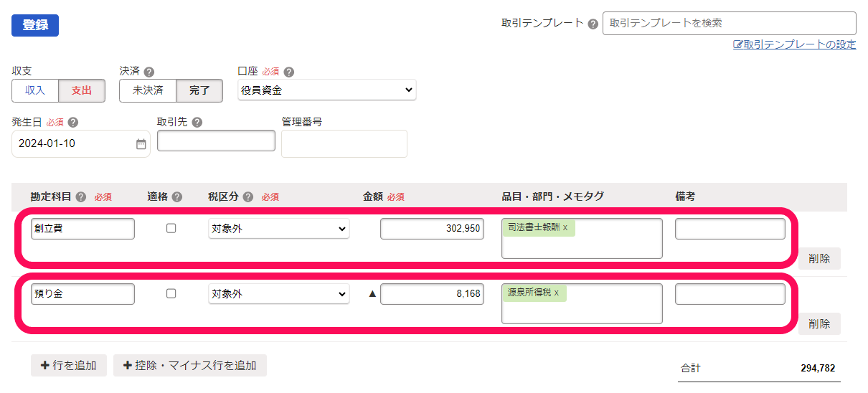Click 行を追加 button
The width and height of the screenshot is (868, 393).
69,365
